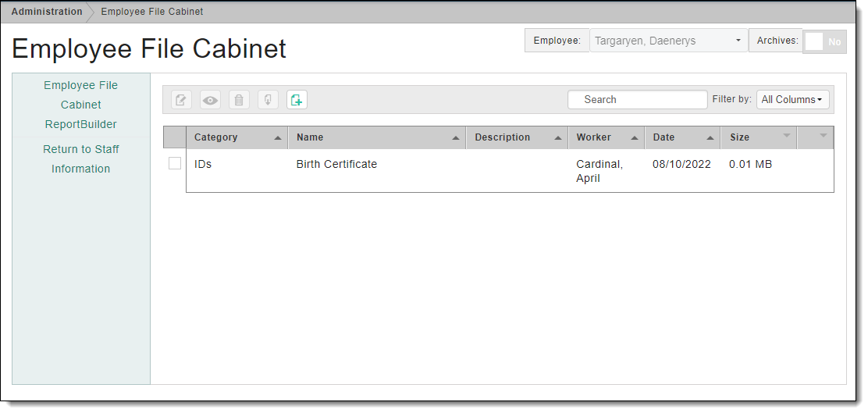Sort by Description column arrow
The image size is (868, 413).
[x=558, y=138]
